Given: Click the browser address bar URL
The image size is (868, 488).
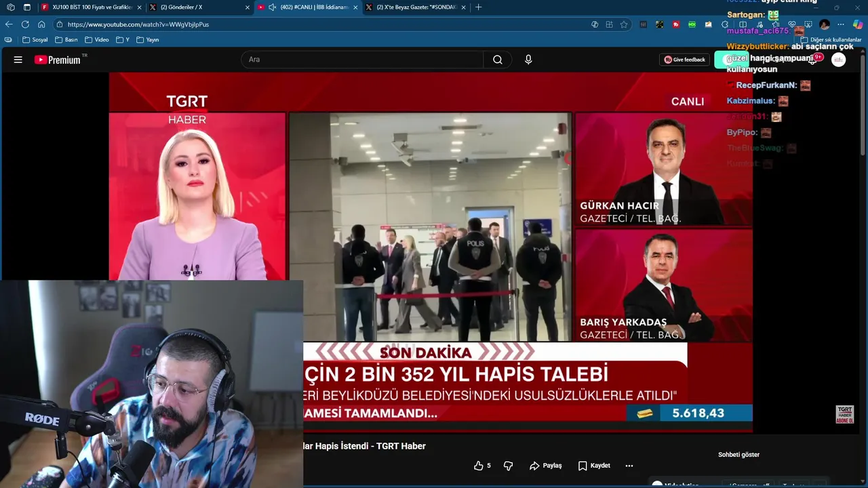Looking at the screenshot, I should pyautogui.click(x=138, y=24).
